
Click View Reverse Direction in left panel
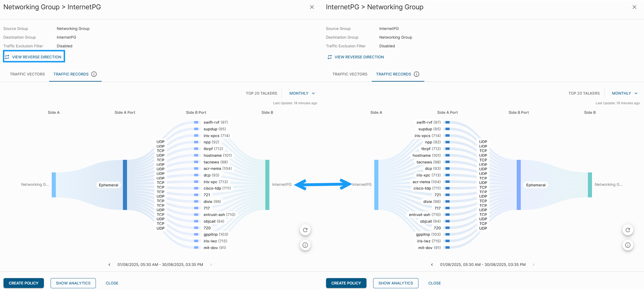click(34, 57)
